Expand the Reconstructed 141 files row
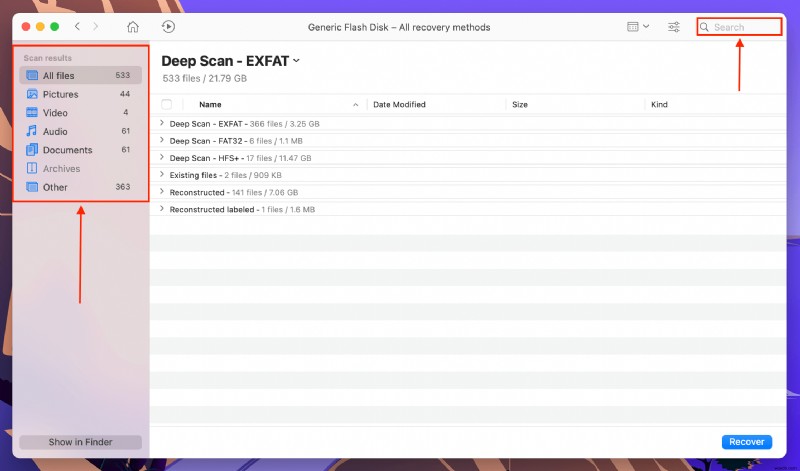The image size is (800, 471). 162,191
